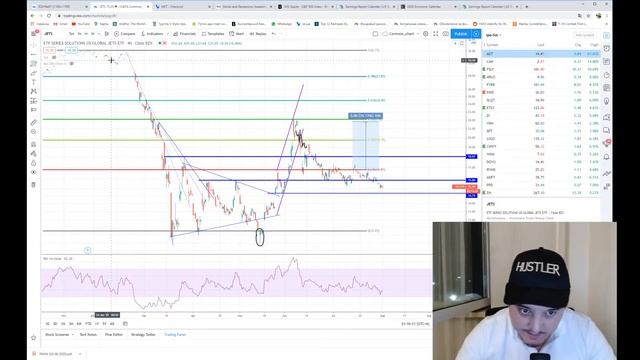Open chart settings gear icon
Image resolution: width=640 pixels, height=360 pixels.
tap(426, 33)
